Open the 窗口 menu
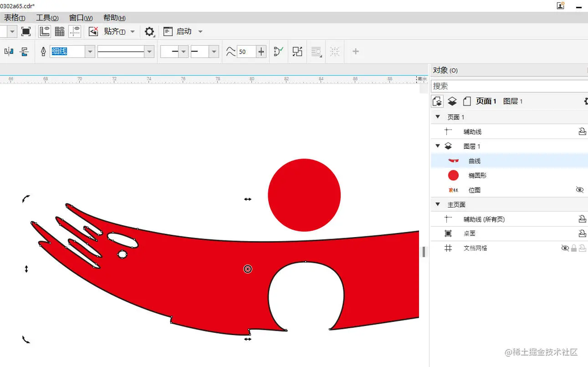This screenshot has width=588, height=367. (80, 18)
